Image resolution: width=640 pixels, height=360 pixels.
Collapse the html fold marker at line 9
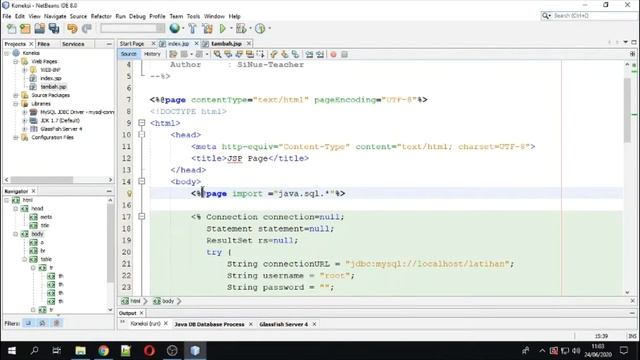tap(142, 122)
